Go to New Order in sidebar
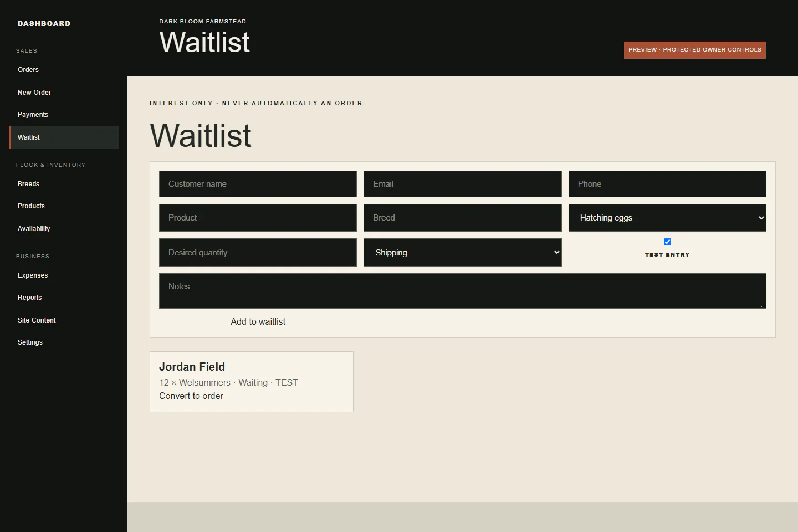Screen dimensions: 798x532 coord(64,93)
